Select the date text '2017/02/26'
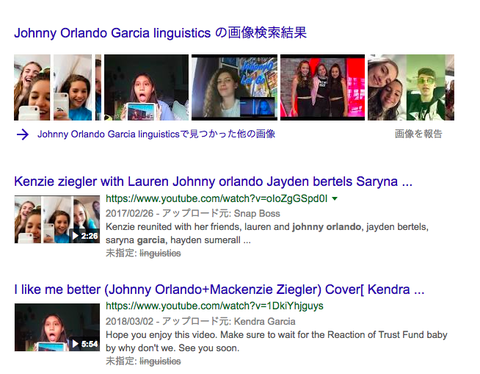Viewport: 480px width, 374px height. (129, 213)
